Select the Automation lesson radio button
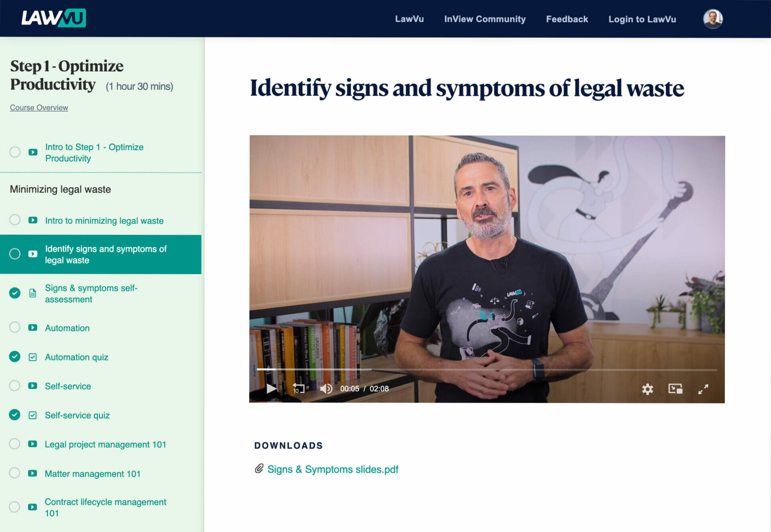 [16, 327]
